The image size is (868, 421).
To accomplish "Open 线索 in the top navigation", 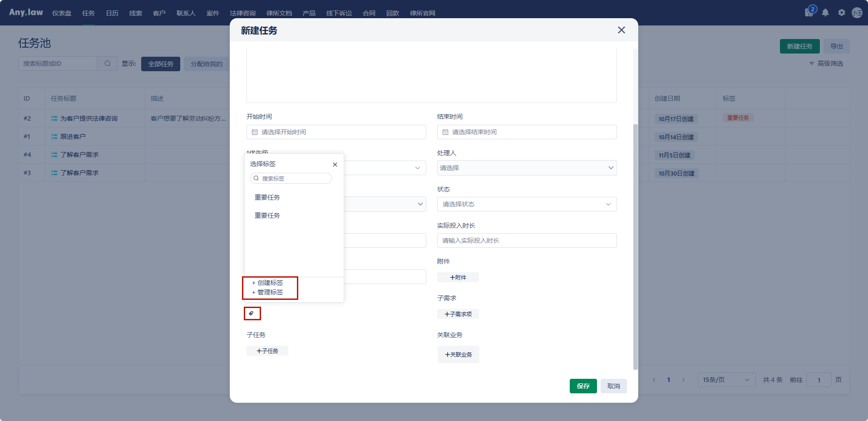I will point(136,13).
